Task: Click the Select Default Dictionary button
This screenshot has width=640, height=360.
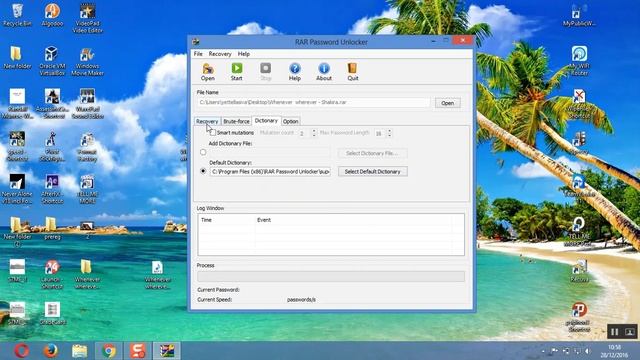Action: pos(372,172)
